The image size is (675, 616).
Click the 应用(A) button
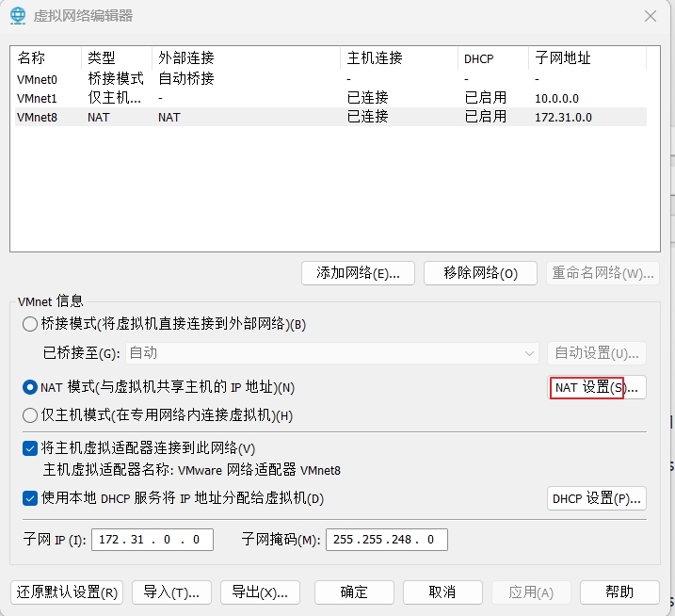pos(531,592)
